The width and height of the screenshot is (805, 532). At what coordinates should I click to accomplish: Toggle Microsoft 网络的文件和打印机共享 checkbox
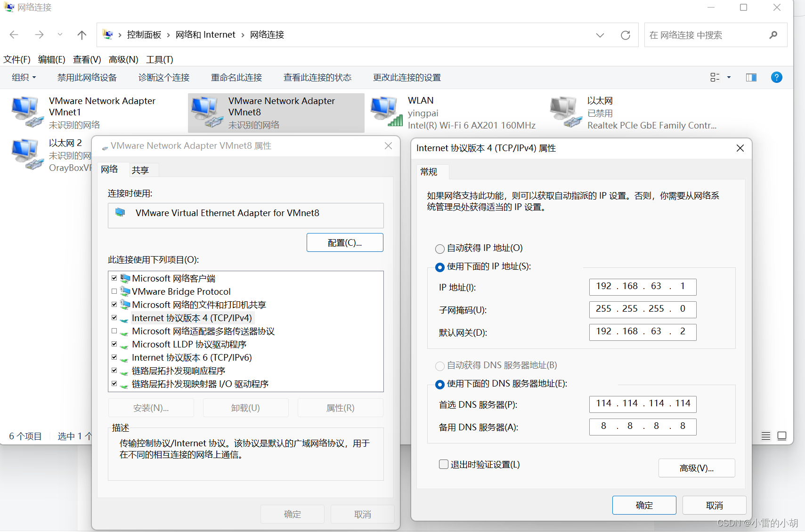[114, 305]
